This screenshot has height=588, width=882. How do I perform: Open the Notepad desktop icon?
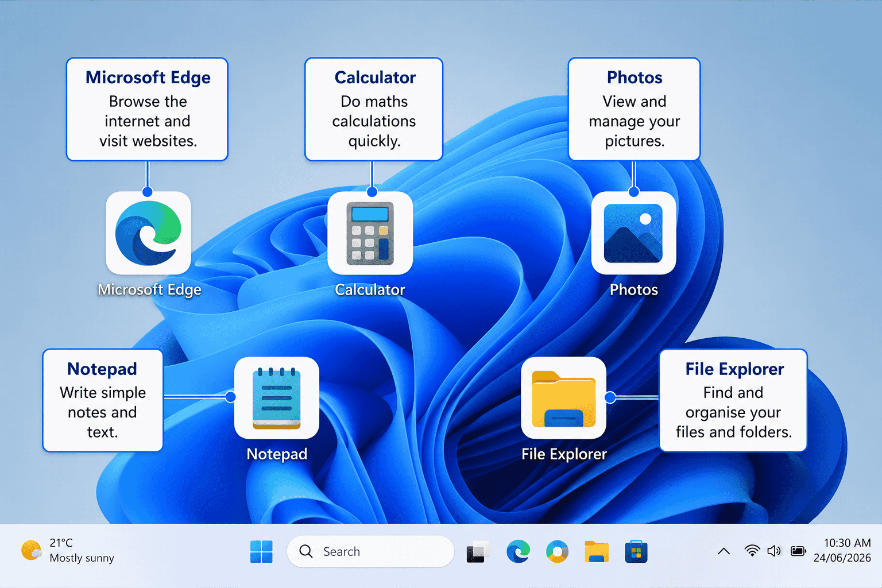[277, 398]
